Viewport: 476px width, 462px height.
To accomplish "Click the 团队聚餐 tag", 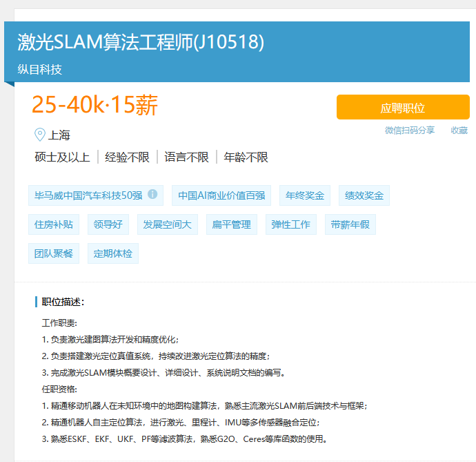I will [x=54, y=253].
